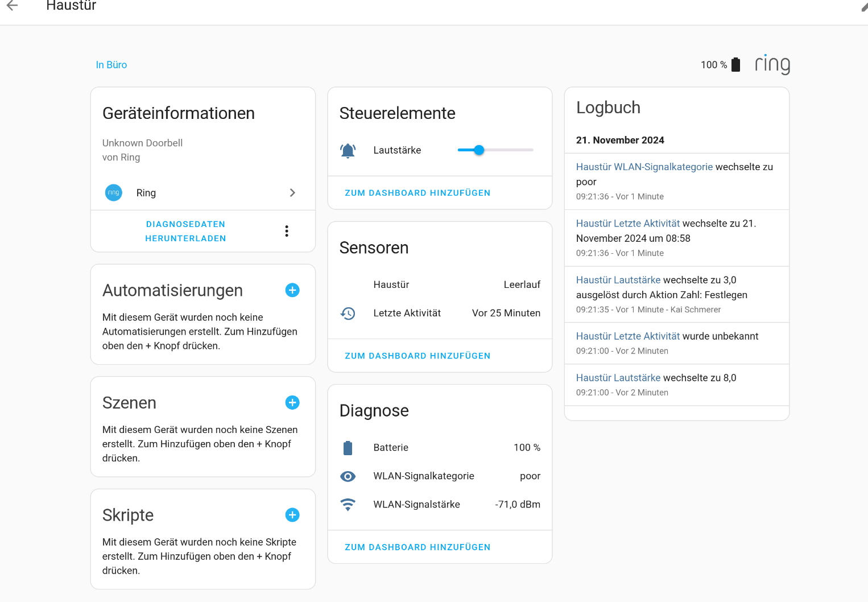Click the Lautstärke bell icon
Image resolution: width=868 pixels, height=602 pixels.
(x=348, y=150)
